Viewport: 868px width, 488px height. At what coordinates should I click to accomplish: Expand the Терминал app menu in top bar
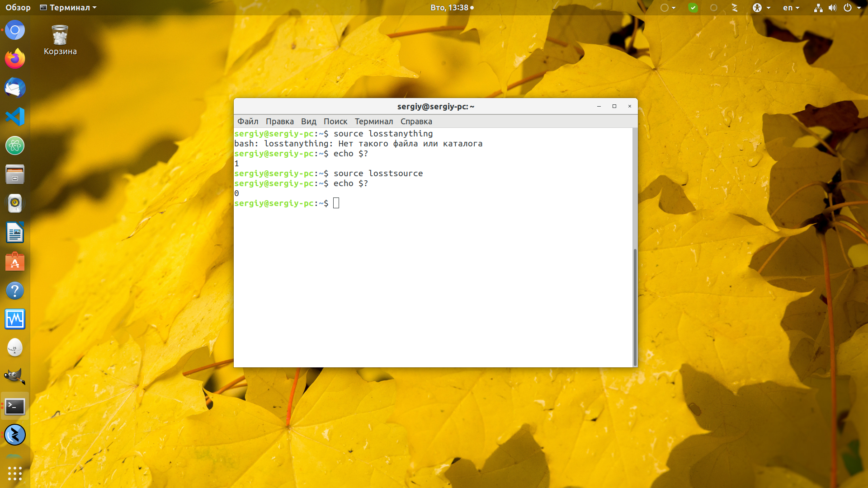[x=68, y=8]
